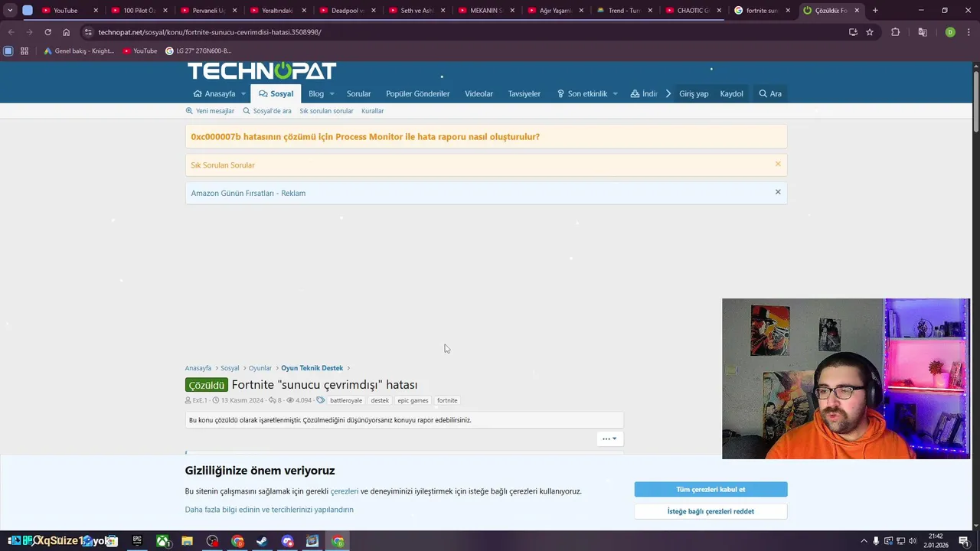Expand the Blog dropdown arrow
This screenshot has height=551, width=980.
pyautogui.click(x=332, y=94)
